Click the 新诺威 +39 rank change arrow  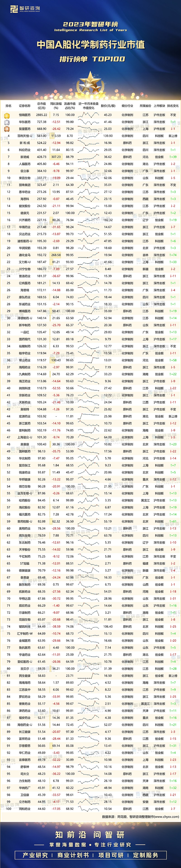point(173,157)
